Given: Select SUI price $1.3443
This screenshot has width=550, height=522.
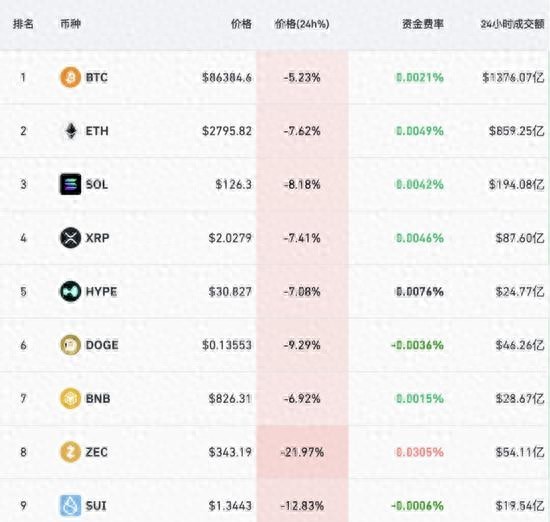Looking at the screenshot, I should 230,506.
